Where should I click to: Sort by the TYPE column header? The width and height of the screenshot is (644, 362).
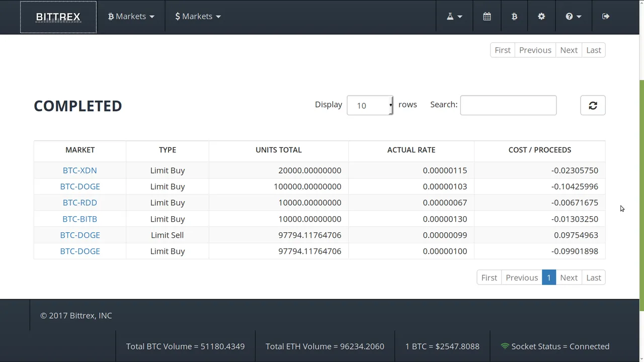tap(168, 150)
